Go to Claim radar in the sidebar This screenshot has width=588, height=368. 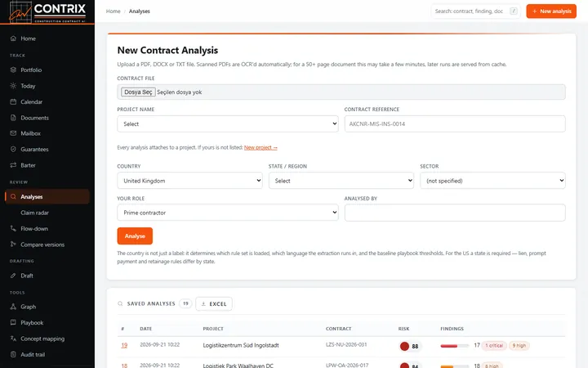click(x=34, y=213)
